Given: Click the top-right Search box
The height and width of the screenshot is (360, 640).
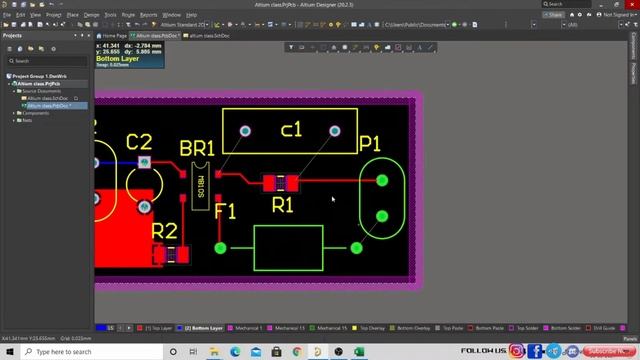Looking at the screenshot, I should tap(566, 4).
